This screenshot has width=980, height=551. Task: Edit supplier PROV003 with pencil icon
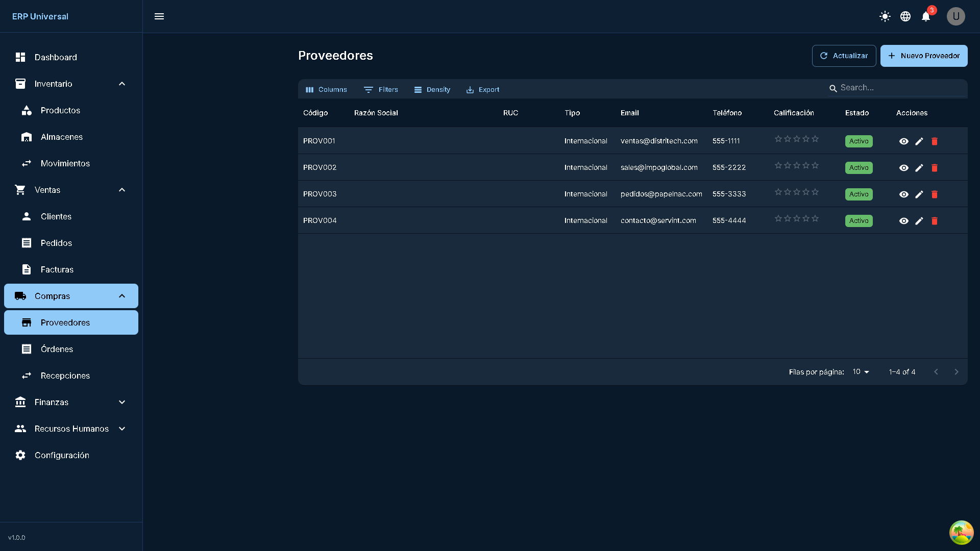[919, 194]
